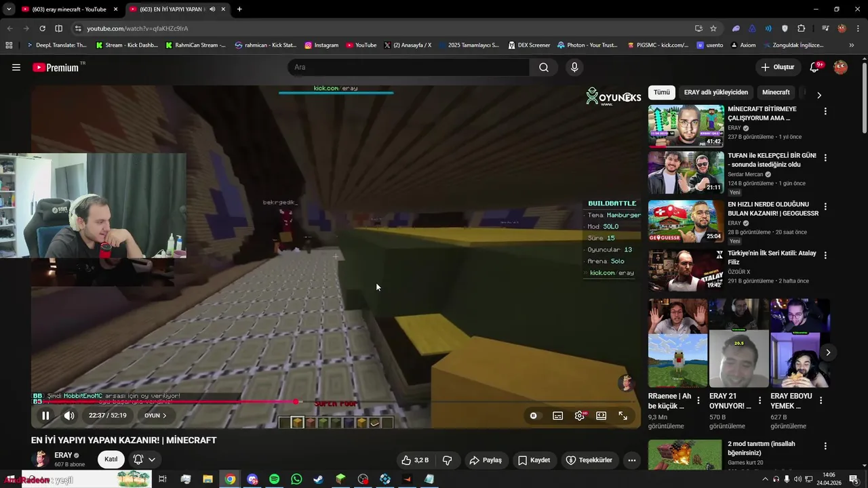Screen dimensions: 868x488
Task: Open Steam from the taskbar
Action: (318, 479)
